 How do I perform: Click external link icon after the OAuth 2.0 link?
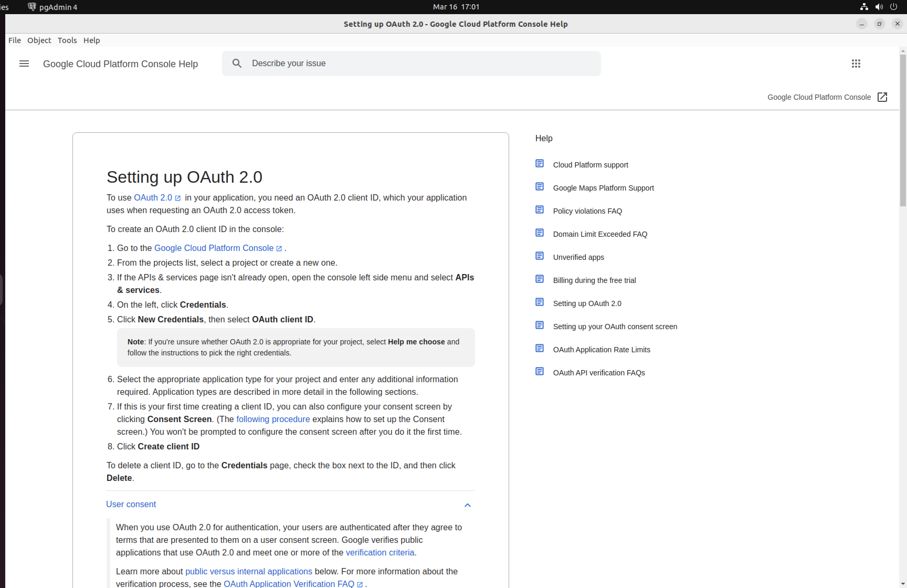[178, 198]
